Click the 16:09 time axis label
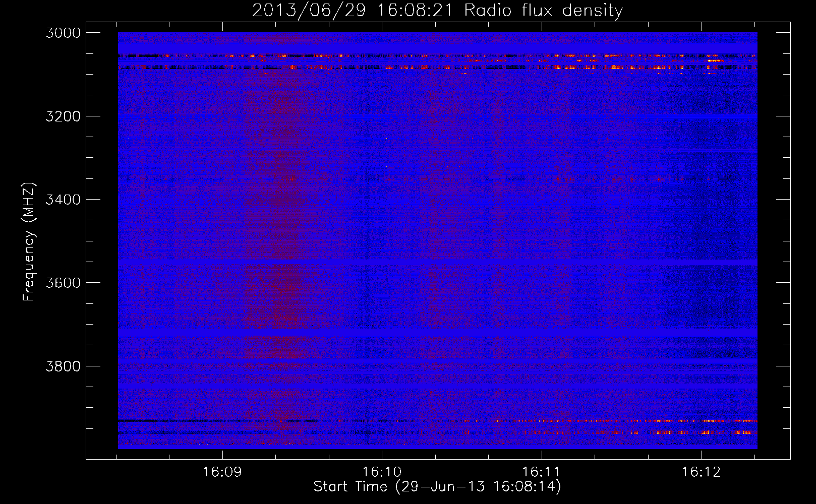Viewport: 816px width, 504px height. tap(222, 472)
